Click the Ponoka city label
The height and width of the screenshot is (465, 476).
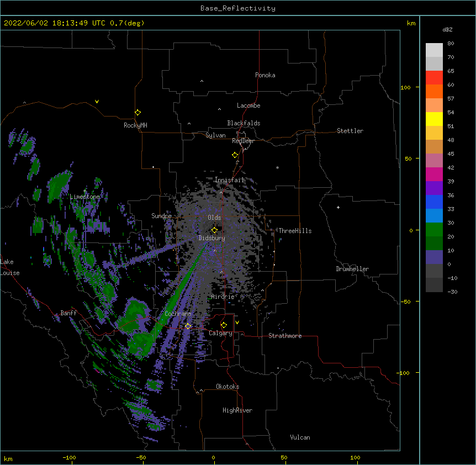tap(265, 75)
